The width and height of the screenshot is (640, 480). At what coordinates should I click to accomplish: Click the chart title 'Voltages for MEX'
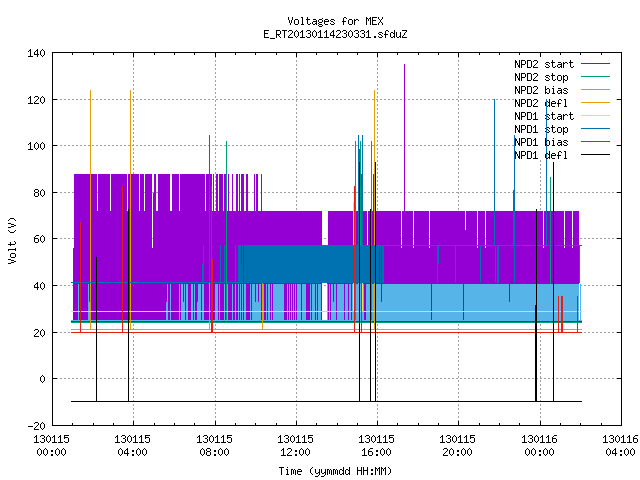point(335,21)
